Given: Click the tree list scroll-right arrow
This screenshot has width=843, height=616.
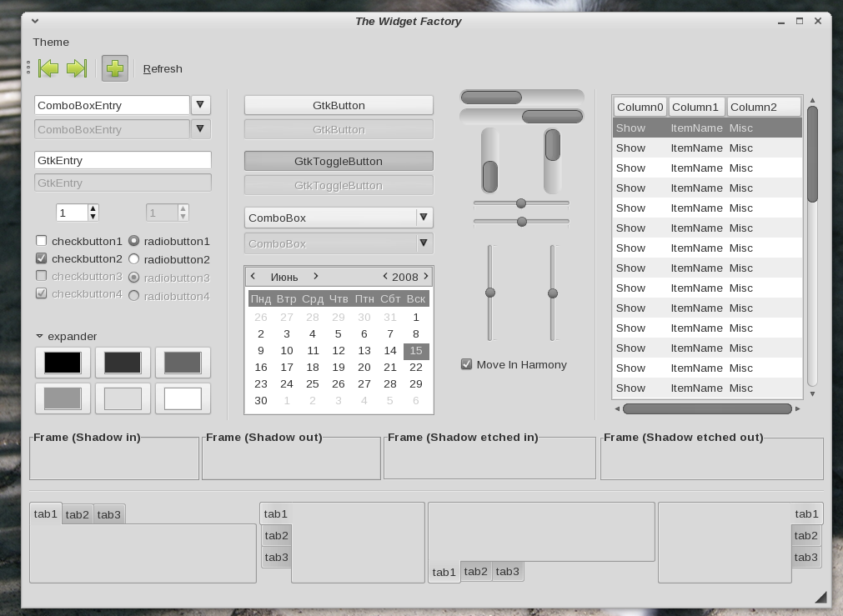Looking at the screenshot, I should pos(797,409).
